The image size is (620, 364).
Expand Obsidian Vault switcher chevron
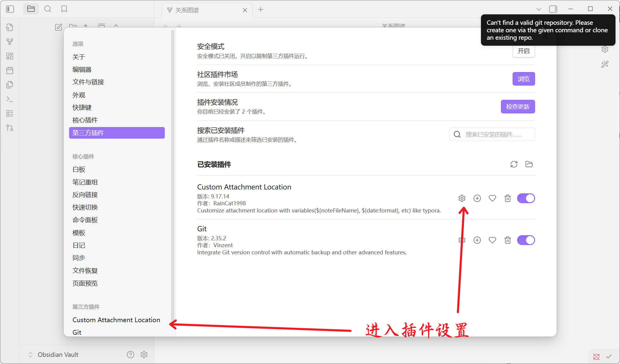point(31,354)
